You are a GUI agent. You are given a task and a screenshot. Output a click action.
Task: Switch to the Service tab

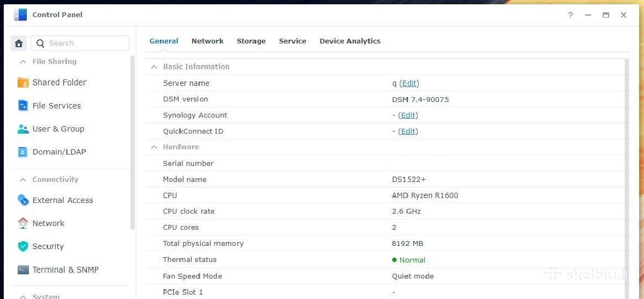(x=292, y=41)
